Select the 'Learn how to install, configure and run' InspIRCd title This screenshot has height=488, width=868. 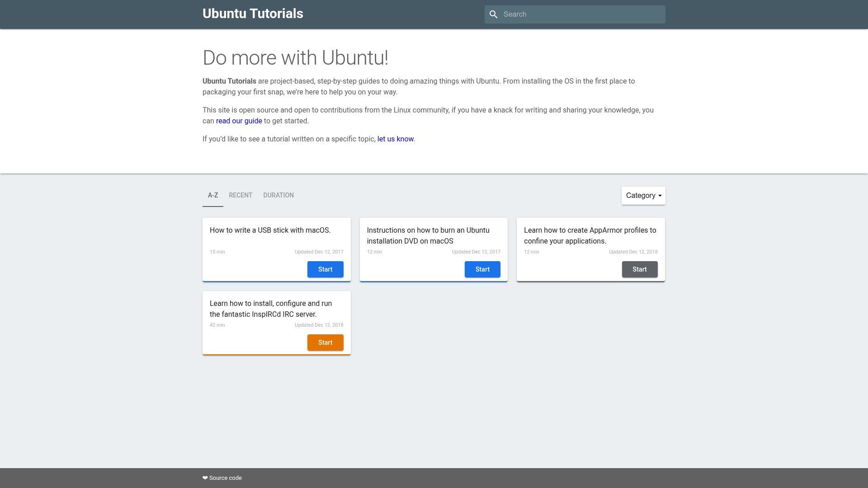click(271, 309)
